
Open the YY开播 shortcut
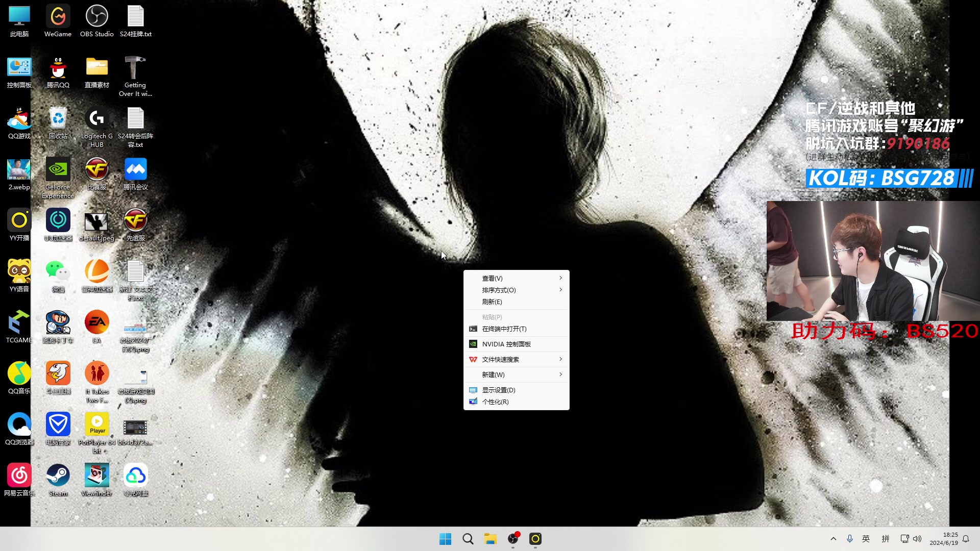click(19, 226)
